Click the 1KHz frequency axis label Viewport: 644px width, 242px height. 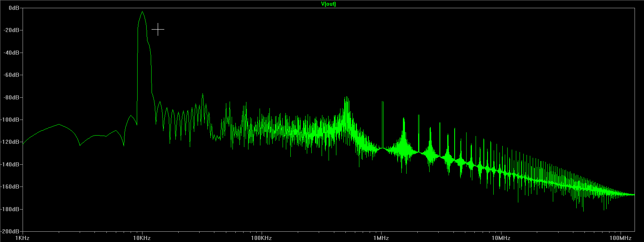pyautogui.click(x=23, y=238)
